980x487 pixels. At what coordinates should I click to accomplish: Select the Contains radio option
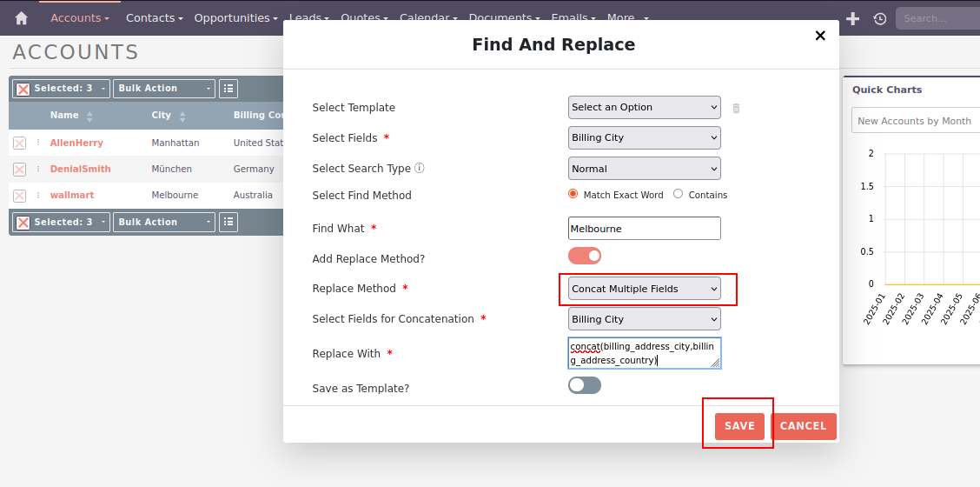[x=679, y=194]
